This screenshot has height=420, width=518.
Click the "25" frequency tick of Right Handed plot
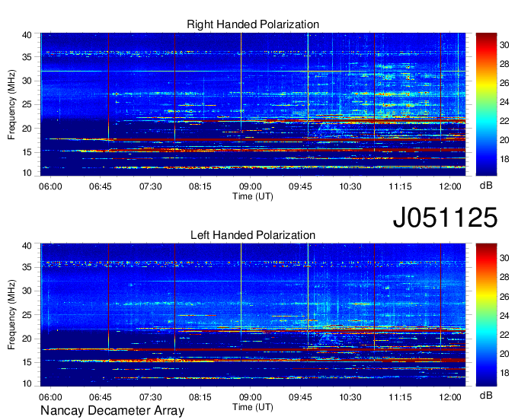pos(27,104)
